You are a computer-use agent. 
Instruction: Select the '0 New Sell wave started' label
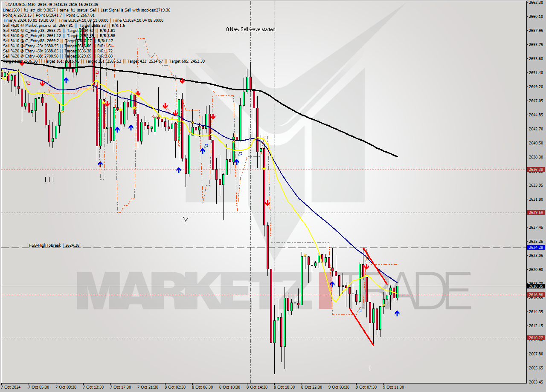click(x=251, y=29)
